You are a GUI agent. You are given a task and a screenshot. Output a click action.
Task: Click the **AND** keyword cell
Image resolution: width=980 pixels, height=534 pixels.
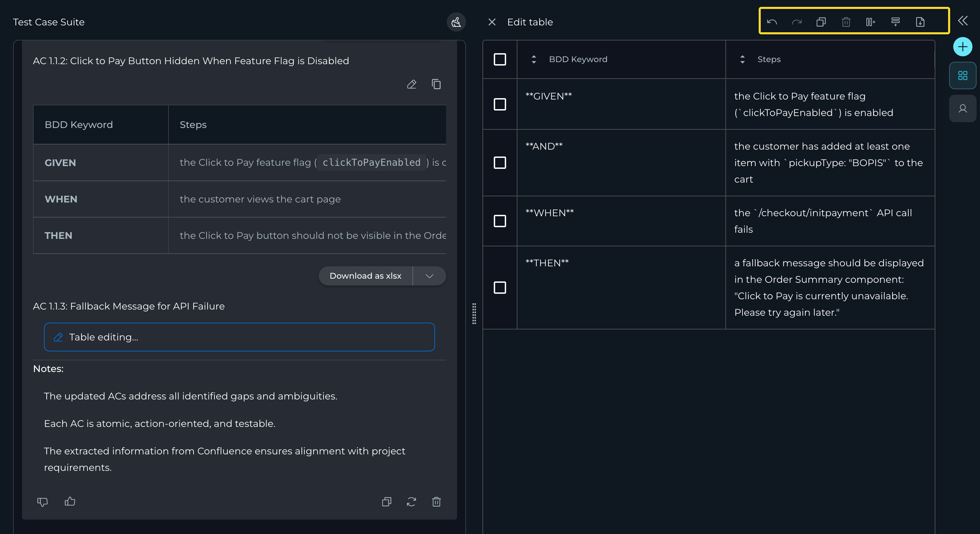point(621,163)
